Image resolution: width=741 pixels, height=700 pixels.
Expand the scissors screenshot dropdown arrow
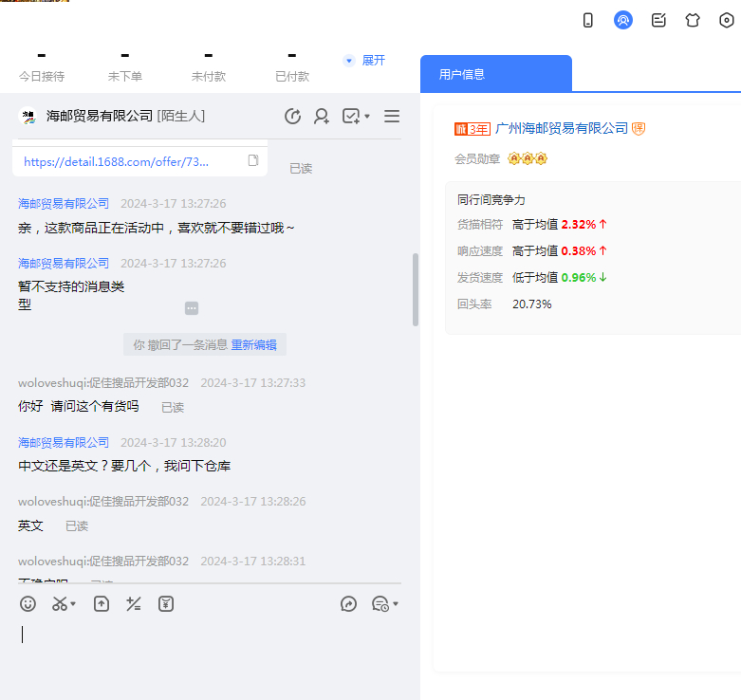click(x=74, y=604)
